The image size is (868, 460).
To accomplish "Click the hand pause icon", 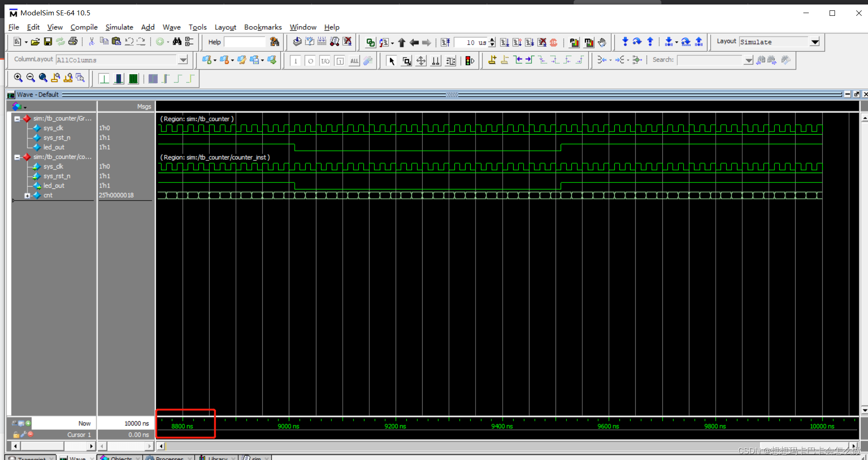I will coord(602,42).
